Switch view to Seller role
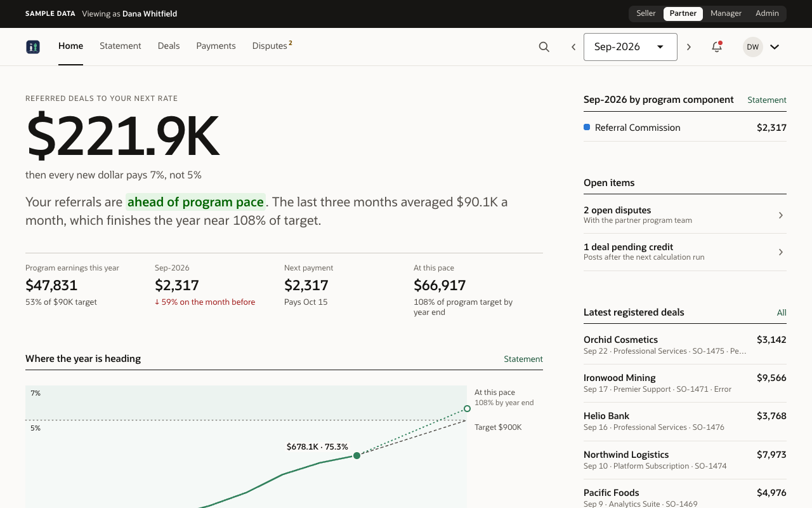Image resolution: width=812 pixels, height=508 pixels. pos(646,13)
